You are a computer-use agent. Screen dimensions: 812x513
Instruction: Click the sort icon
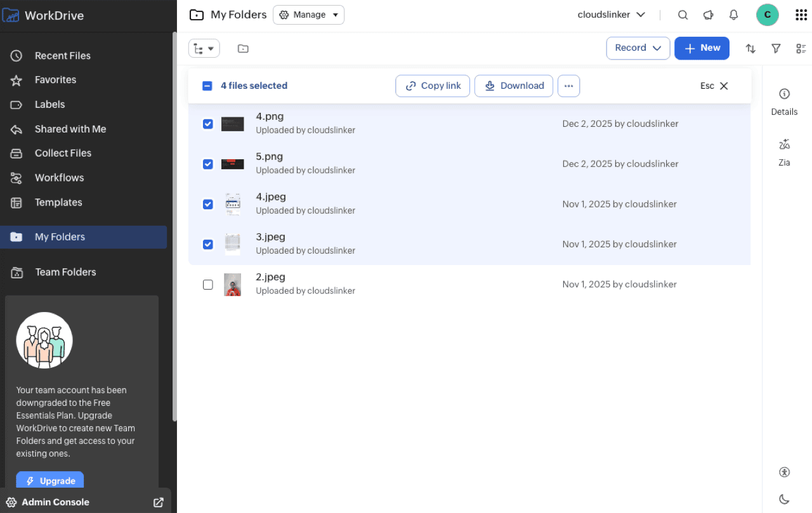[x=750, y=48]
